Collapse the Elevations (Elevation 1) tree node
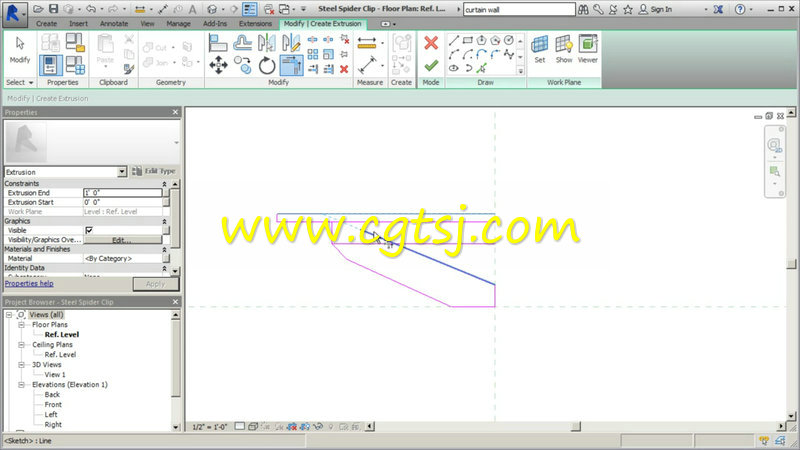This screenshot has height=450, width=800. 21,385
